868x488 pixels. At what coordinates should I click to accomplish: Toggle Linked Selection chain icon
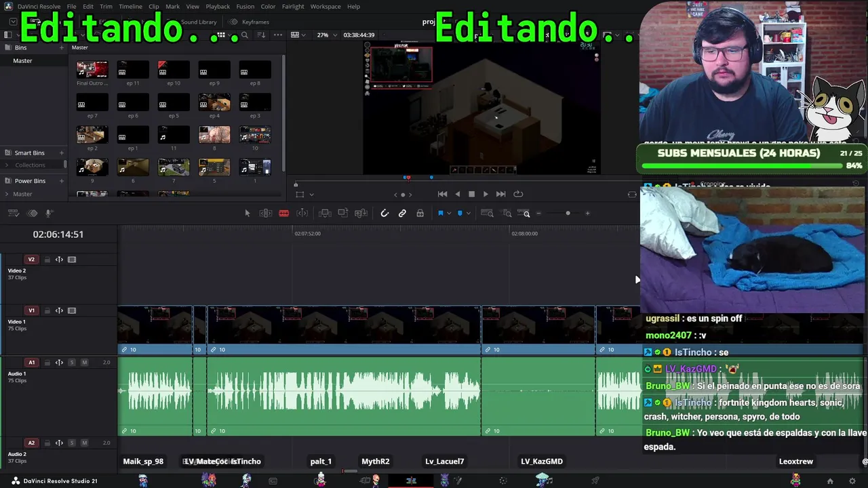402,213
